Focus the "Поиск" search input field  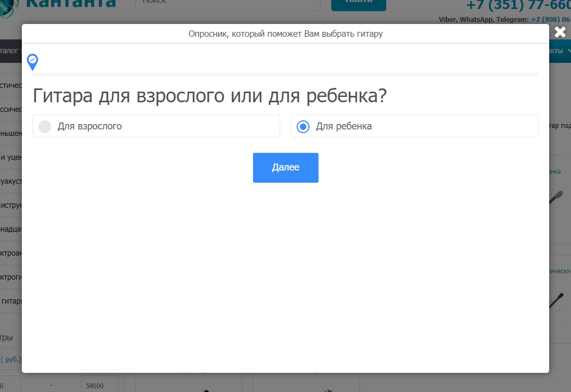[227, 4]
